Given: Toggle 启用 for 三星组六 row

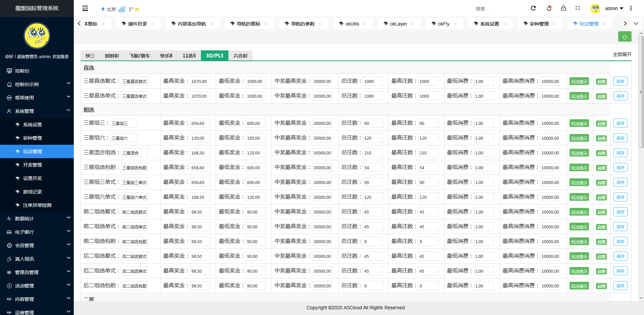Looking at the screenshot, I should point(601,138).
